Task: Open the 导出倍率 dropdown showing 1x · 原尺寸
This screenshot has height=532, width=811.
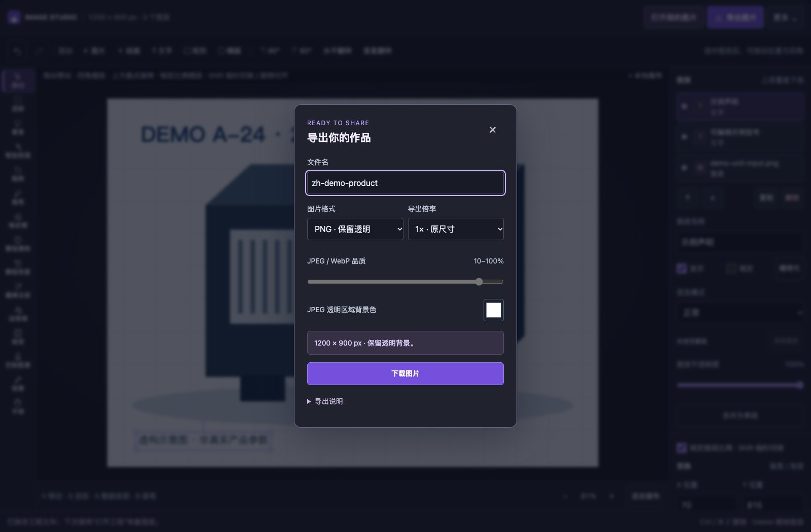Action: pyautogui.click(x=456, y=229)
